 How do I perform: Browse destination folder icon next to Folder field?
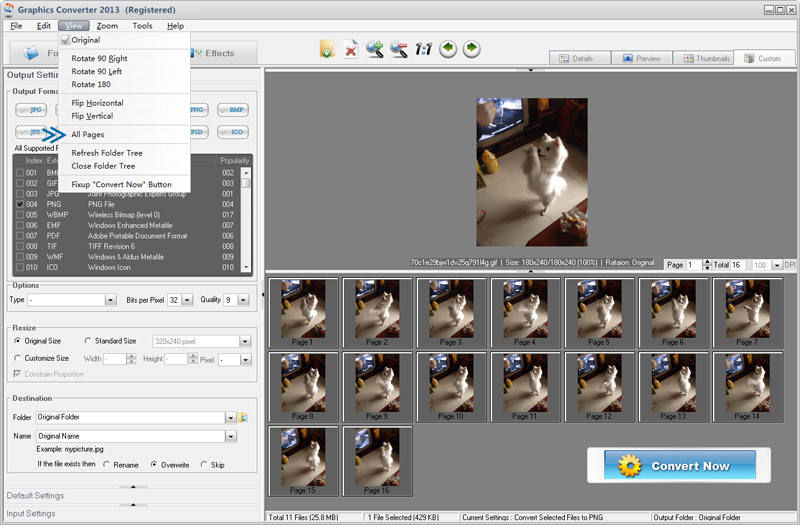click(243, 417)
